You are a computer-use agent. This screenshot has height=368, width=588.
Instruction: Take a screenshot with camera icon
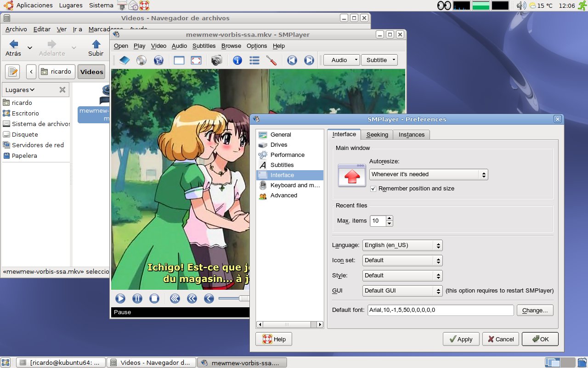217,60
